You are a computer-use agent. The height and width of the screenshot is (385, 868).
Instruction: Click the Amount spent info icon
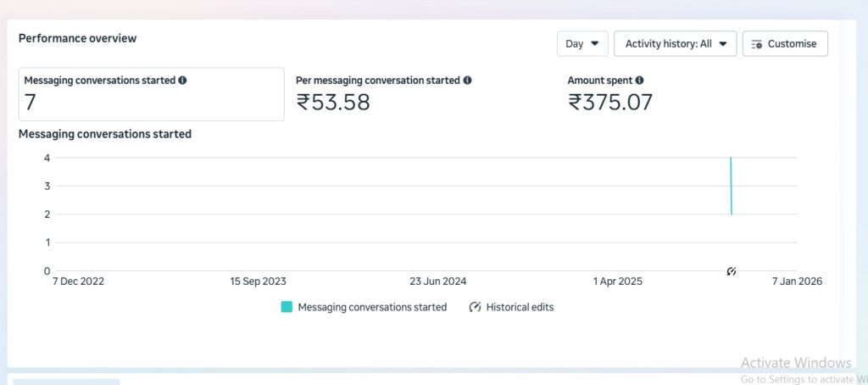click(x=639, y=81)
